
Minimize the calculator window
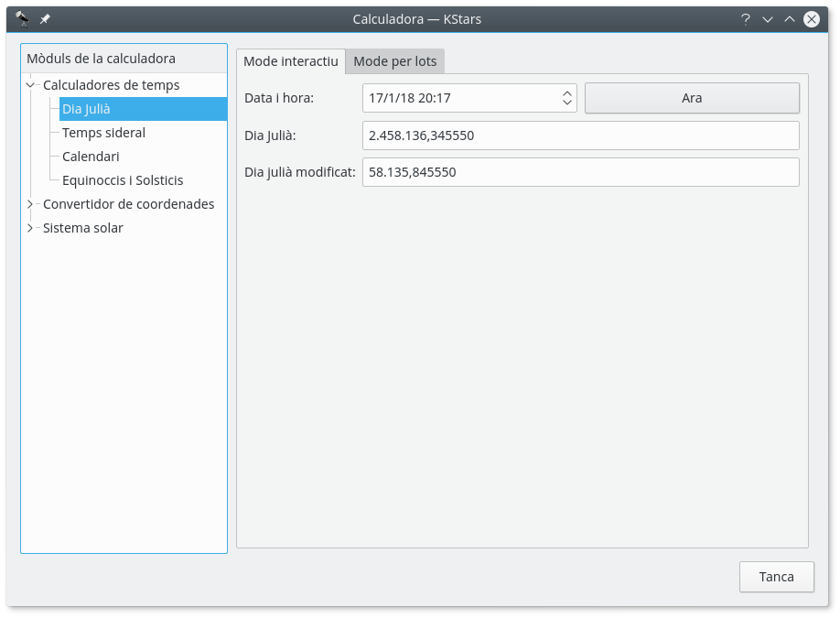pos(768,18)
